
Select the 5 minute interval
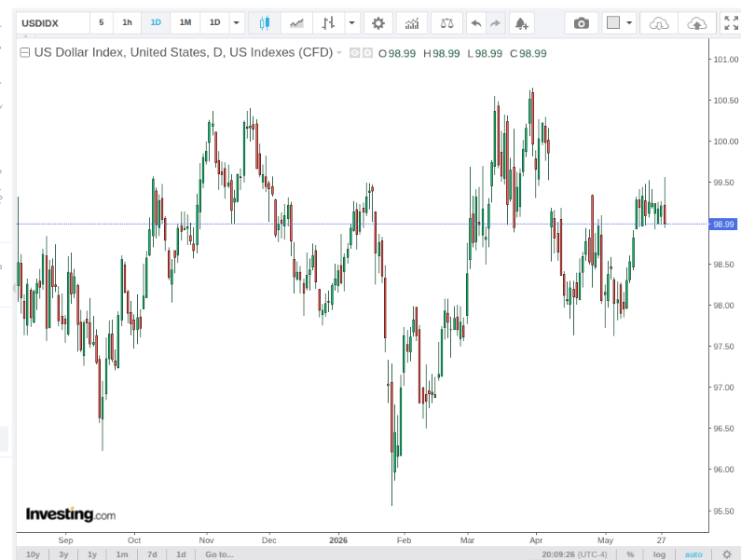[102, 22]
